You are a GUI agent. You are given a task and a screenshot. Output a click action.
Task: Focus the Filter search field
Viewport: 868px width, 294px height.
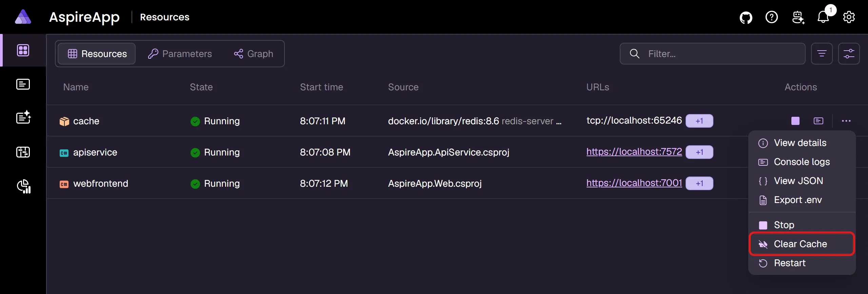(x=713, y=54)
